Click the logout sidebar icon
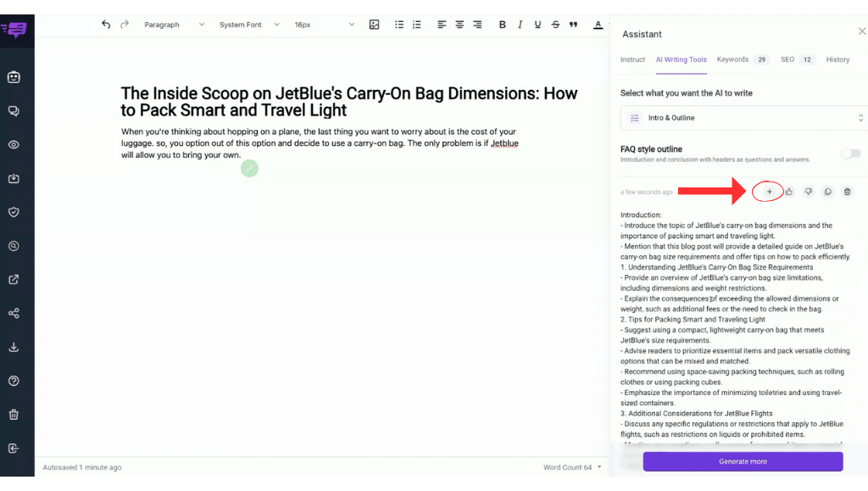The height and width of the screenshot is (491, 868). tap(14, 449)
